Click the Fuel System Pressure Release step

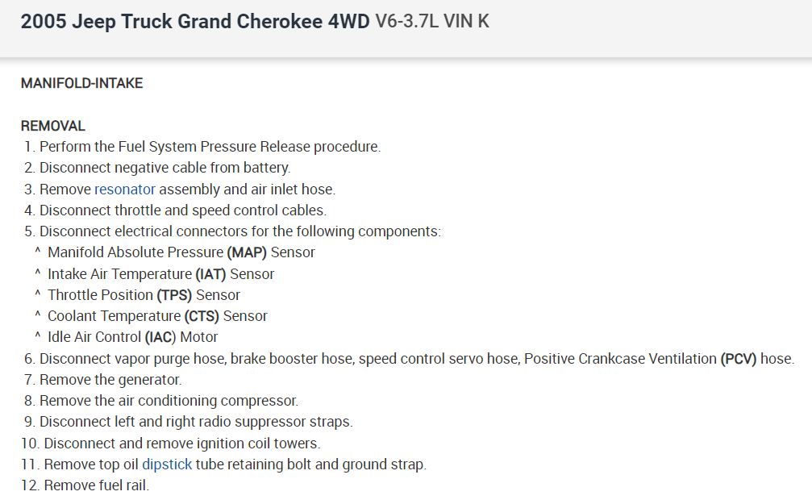210,147
